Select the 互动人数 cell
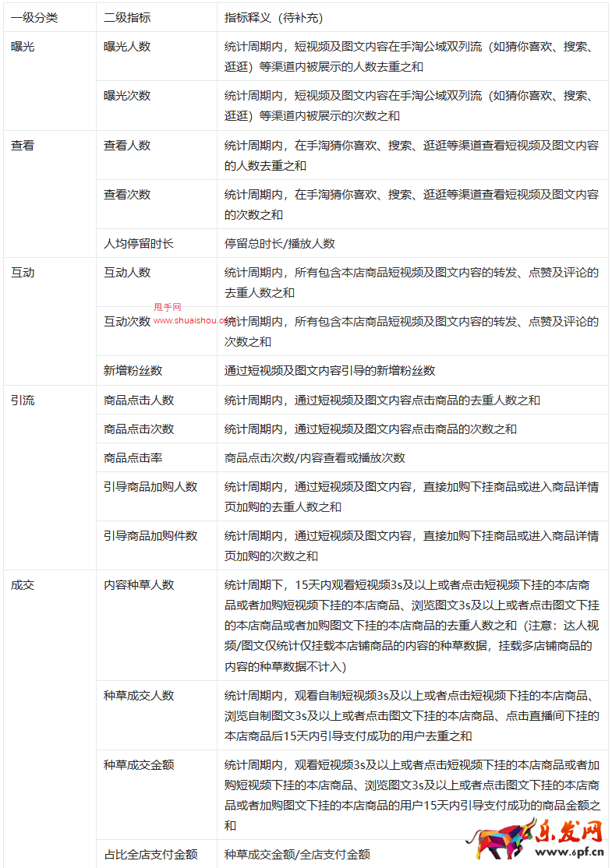The image size is (612, 868). [x=157, y=282]
